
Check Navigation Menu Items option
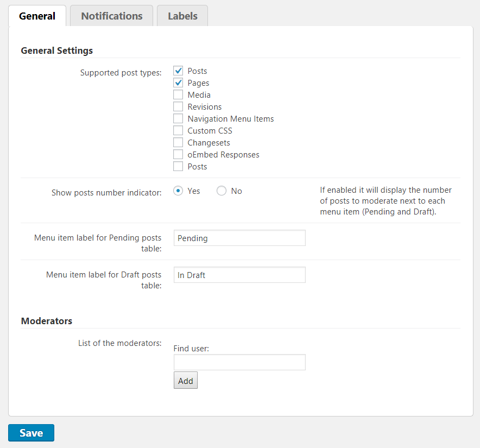[x=178, y=119]
